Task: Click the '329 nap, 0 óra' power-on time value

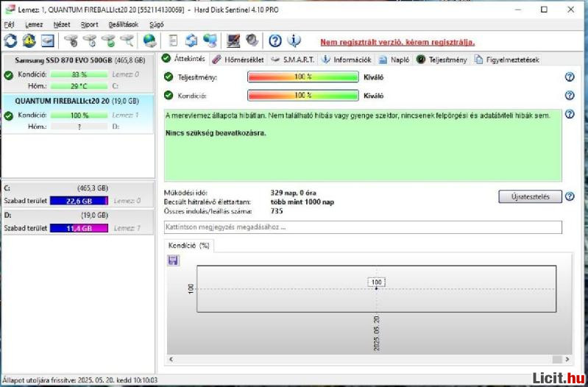Action: (x=293, y=193)
